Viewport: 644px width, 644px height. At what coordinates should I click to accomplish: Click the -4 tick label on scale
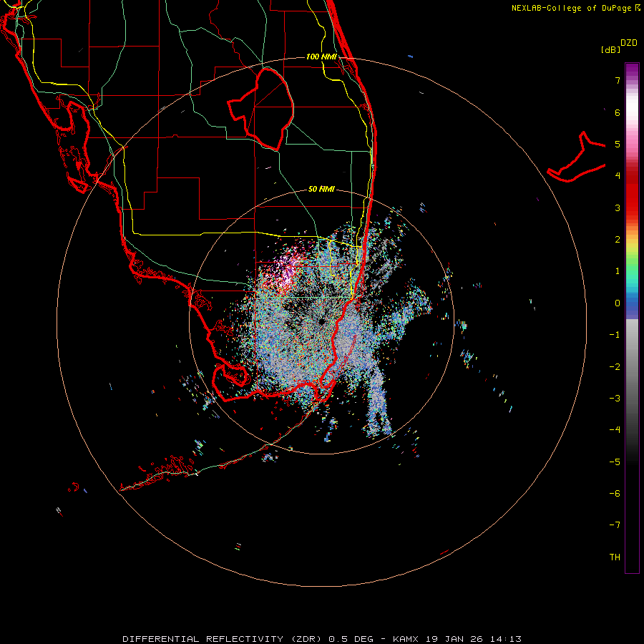tap(615, 430)
